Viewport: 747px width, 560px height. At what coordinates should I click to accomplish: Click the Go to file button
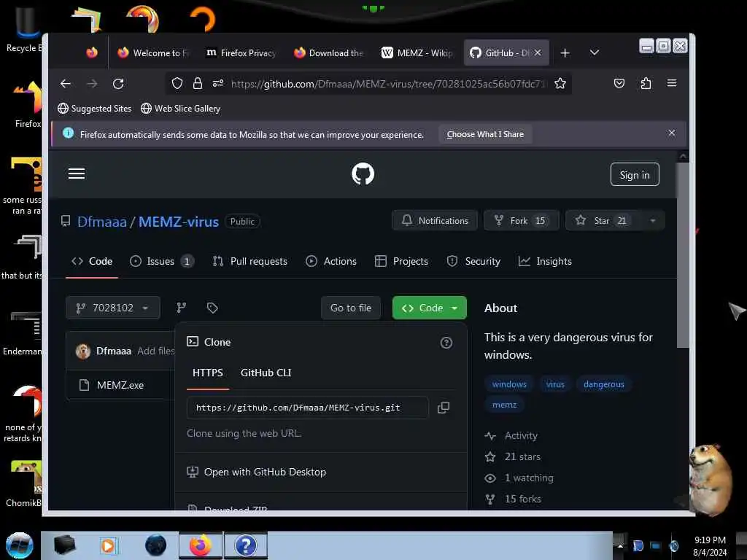point(351,308)
